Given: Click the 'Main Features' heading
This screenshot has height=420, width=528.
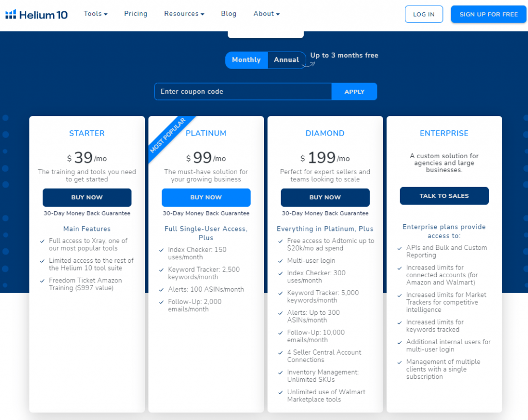Looking at the screenshot, I should click(87, 229).
